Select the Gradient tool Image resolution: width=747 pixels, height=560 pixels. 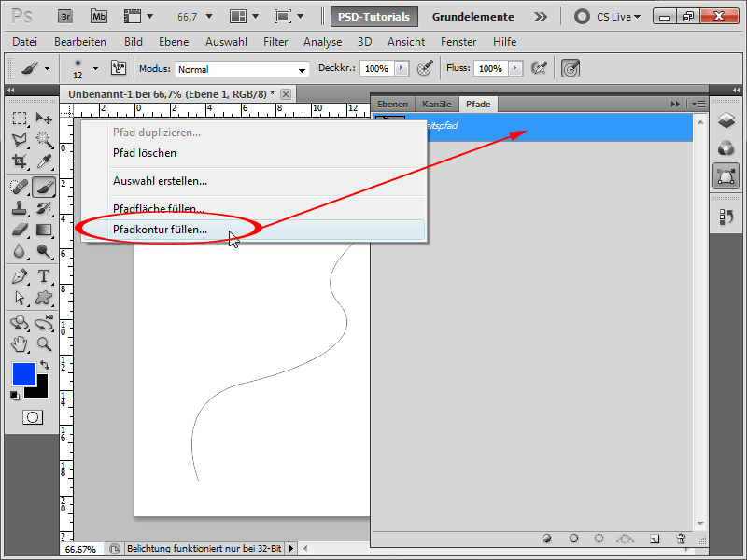click(x=44, y=230)
